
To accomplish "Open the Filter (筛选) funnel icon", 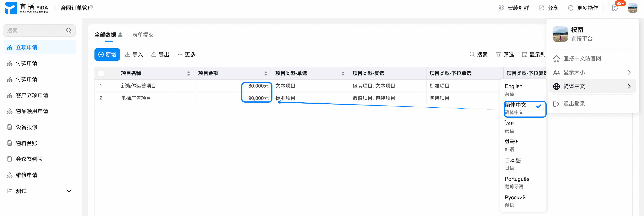I will pyautogui.click(x=498, y=54).
